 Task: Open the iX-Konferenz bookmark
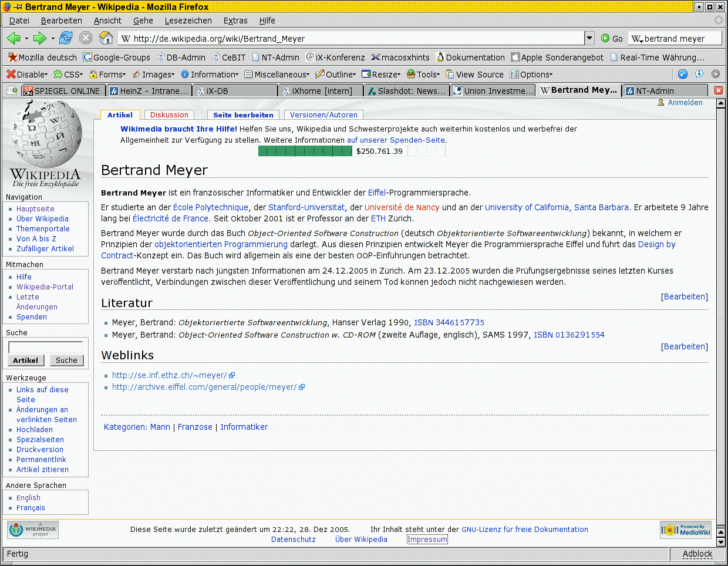[x=335, y=58]
